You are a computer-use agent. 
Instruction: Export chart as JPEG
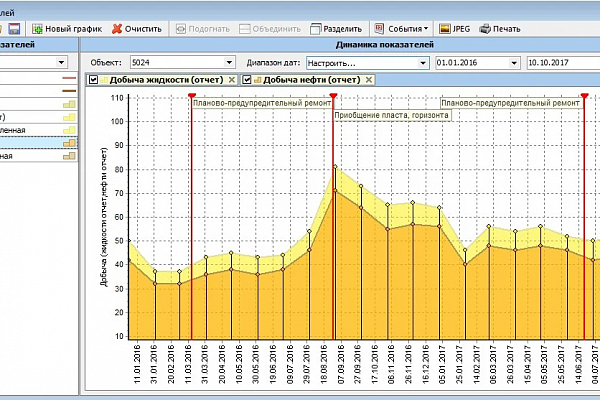454,29
